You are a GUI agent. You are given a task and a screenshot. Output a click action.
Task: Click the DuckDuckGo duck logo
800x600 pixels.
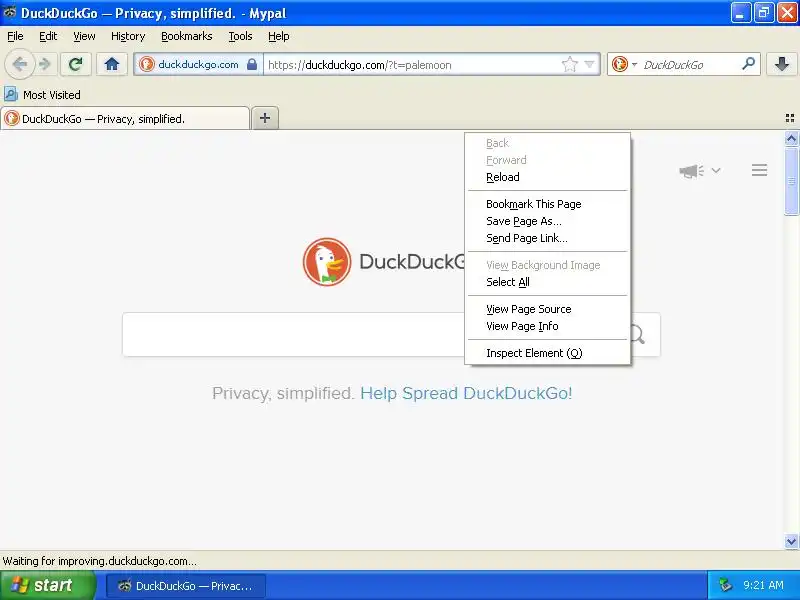(327, 262)
